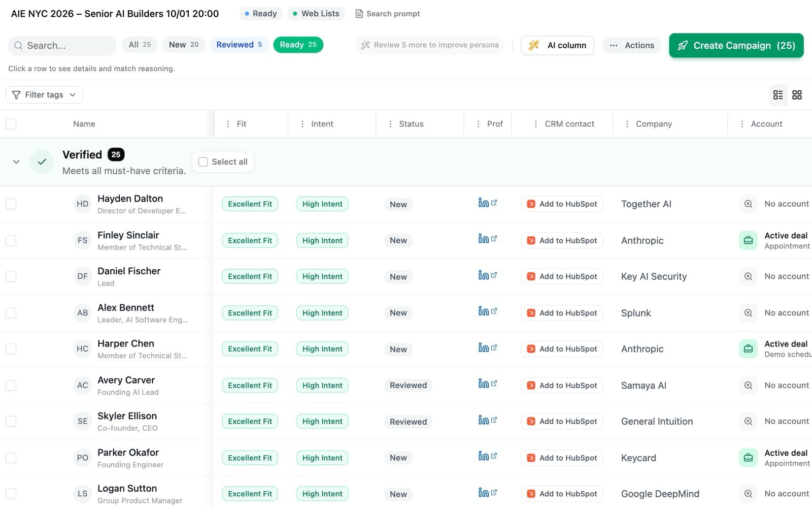Click Create Campaign (25) button

click(736, 46)
